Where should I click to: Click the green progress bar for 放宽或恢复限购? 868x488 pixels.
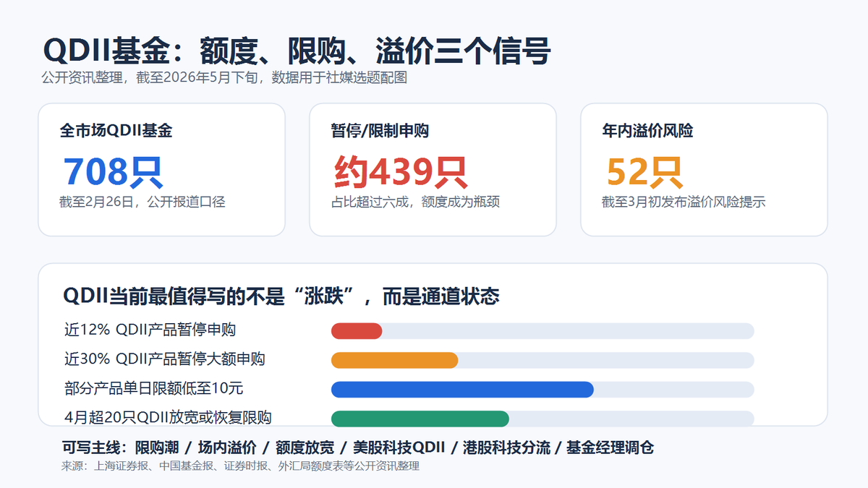[420, 419]
